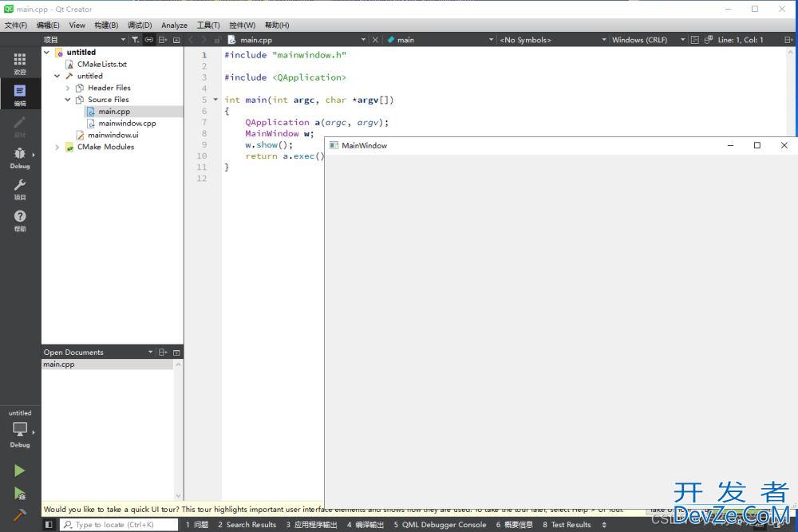The width and height of the screenshot is (798, 532).
Task: Open the 编辑(E) menu
Action: (x=48, y=25)
